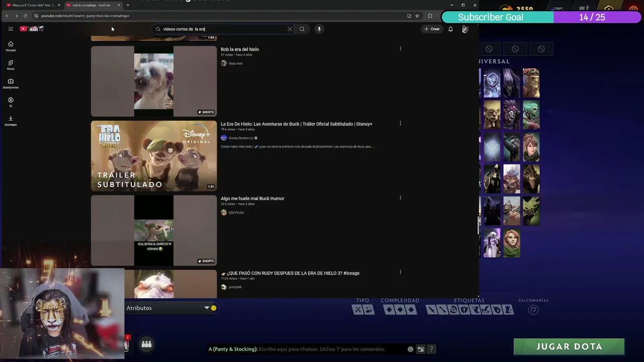Open Shorts in the YouTube sidebar
This screenshot has height=362, width=644.
pyautogui.click(x=11, y=65)
